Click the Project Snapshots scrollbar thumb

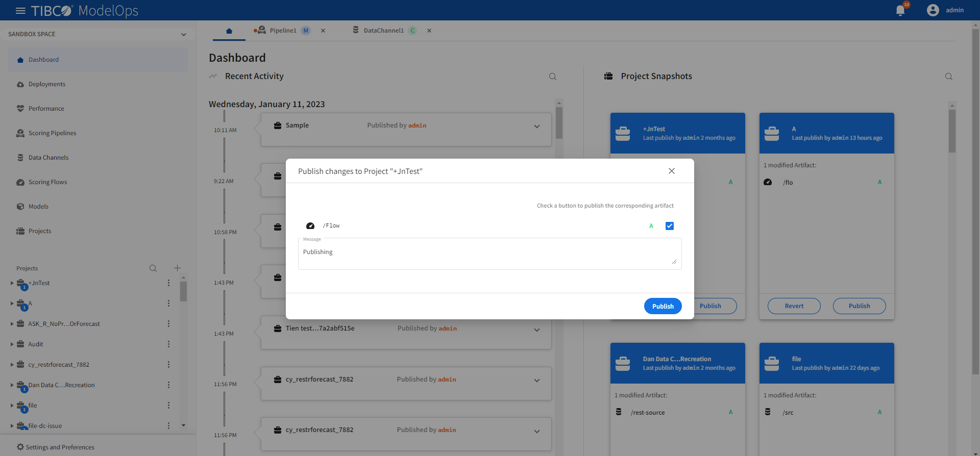coord(952,131)
